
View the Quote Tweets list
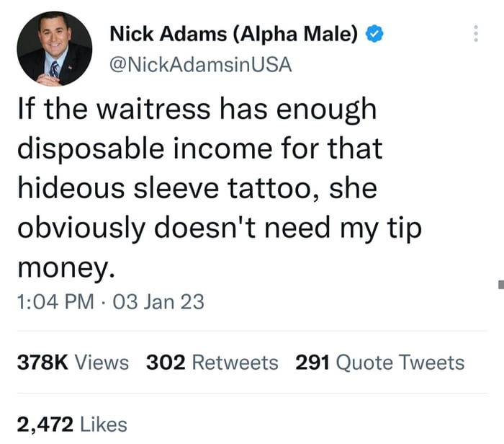tap(400, 363)
